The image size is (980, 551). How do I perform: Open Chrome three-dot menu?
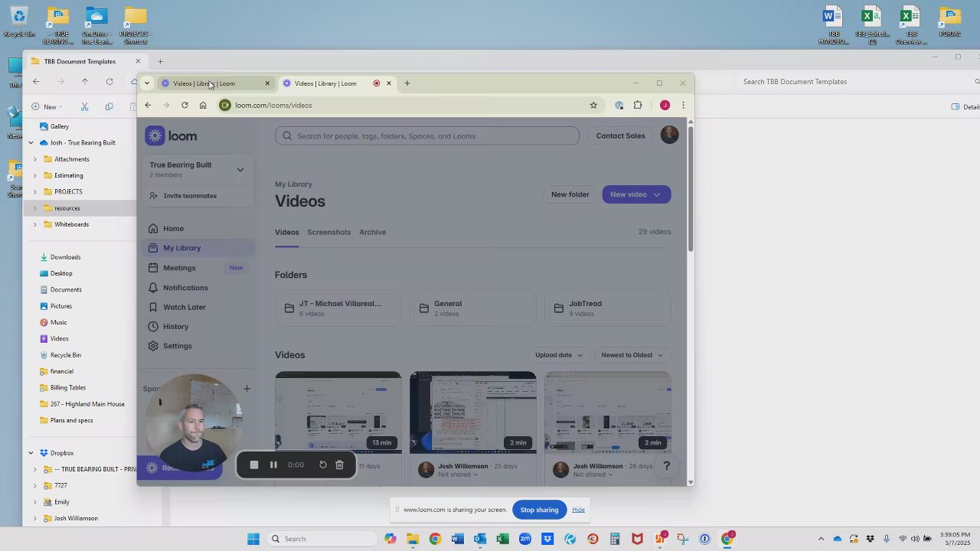click(x=683, y=106)
